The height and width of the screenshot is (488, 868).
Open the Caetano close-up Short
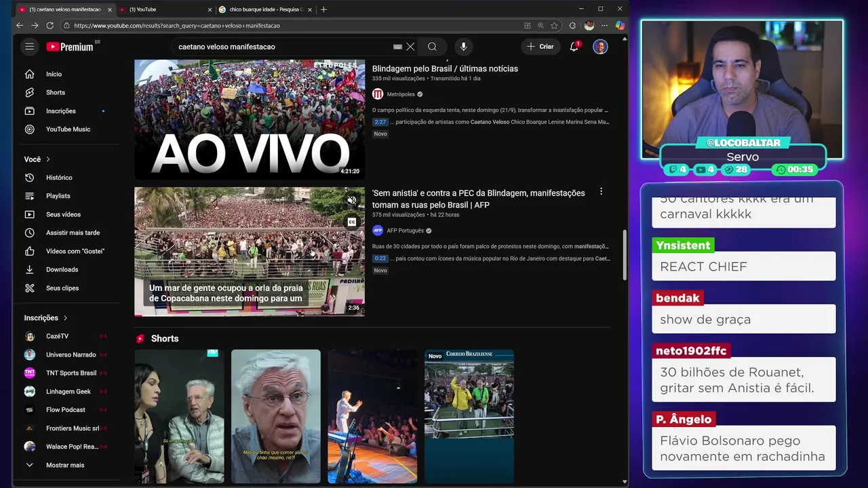pyautogui.click(x=276, y=416)
